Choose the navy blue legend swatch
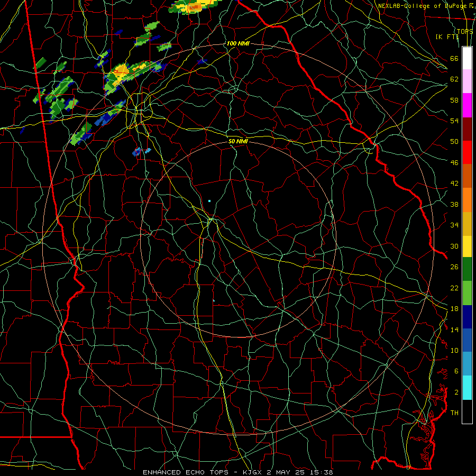 point(467,317)
